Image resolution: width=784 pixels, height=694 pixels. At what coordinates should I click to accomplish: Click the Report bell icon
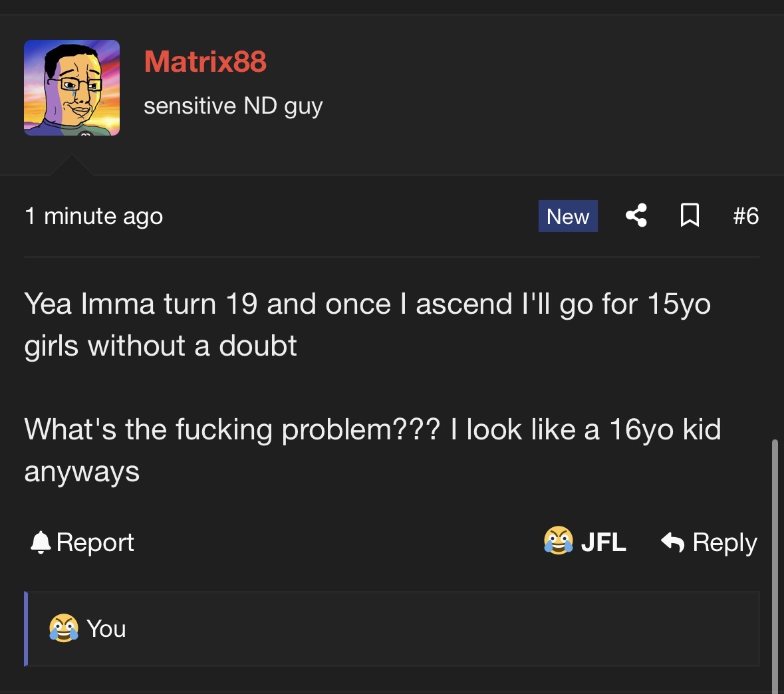(x=41, y=542)
